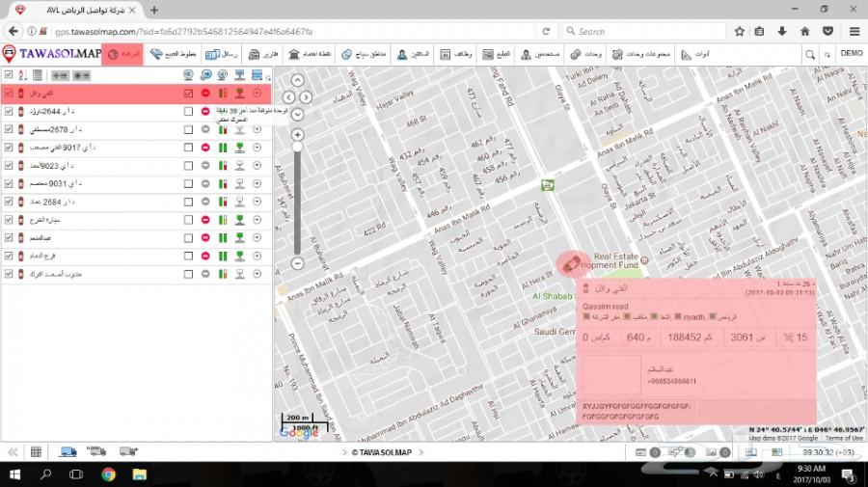The width and height of the screenshot is (868, 487).
Task: Open the DEMO user menu
Action: 852,53
